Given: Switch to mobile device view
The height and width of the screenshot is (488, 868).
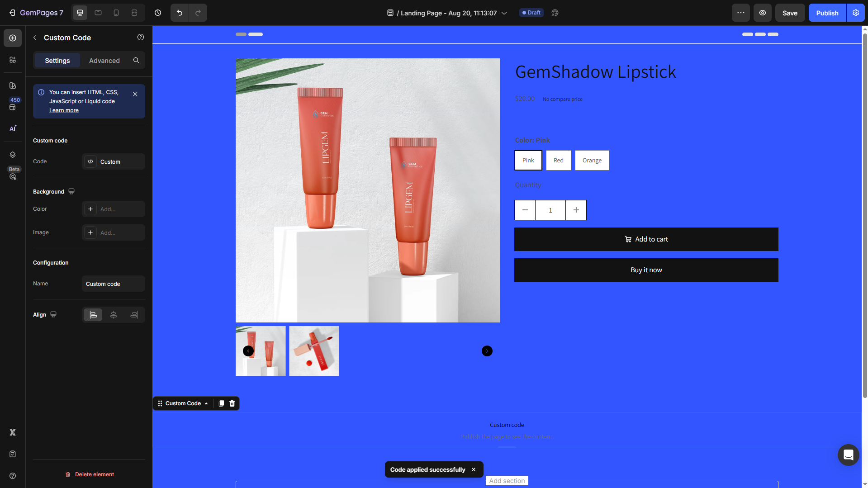Looking at the screenshot, I should [116, 13].
